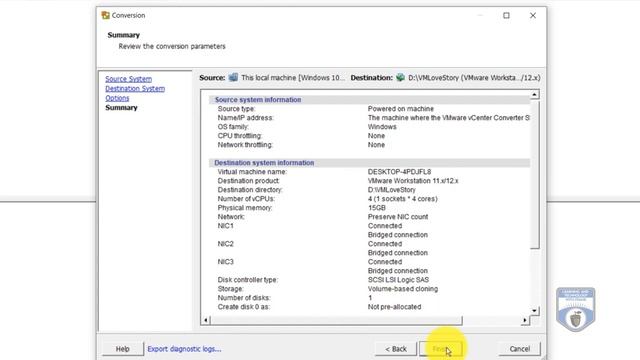The height and width of the screenshot is (360, 640).
Task: Close the Conversion window
Action: [x=533, y=16]
